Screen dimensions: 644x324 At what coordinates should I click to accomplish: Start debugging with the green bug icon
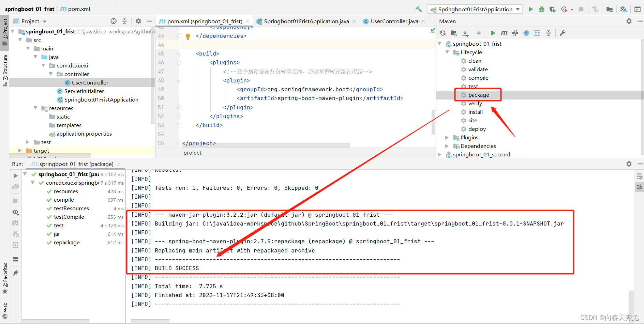tap(541, 9)
